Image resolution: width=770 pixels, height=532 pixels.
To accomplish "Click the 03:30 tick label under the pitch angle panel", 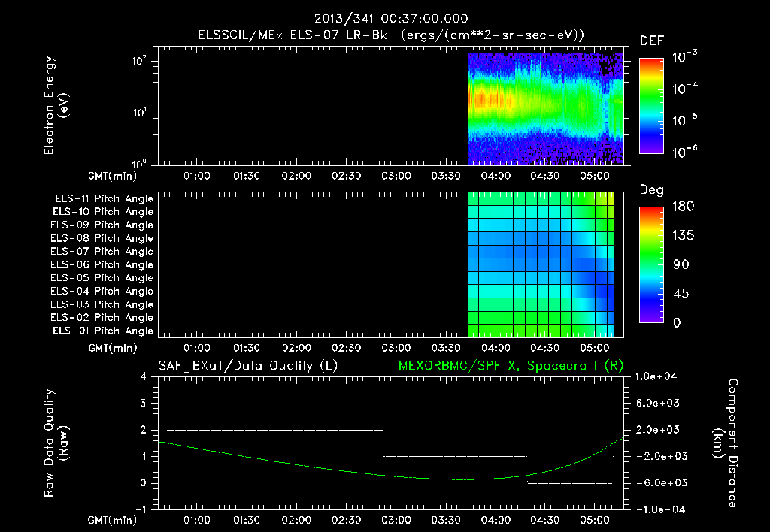I will pyautogui.click(x=446, y=348).
